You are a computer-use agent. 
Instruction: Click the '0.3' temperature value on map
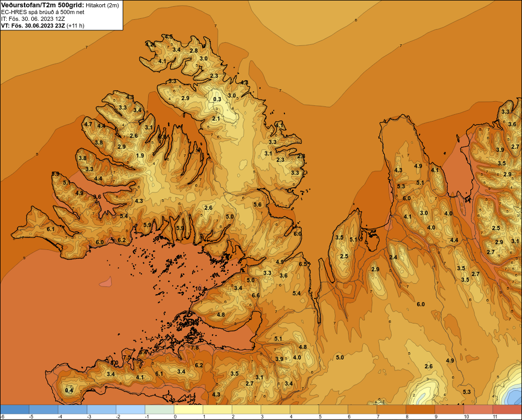coord(217,99)
